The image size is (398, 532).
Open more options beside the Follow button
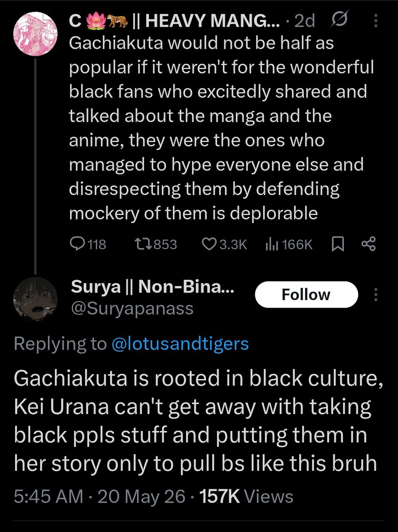pos(376,294)
